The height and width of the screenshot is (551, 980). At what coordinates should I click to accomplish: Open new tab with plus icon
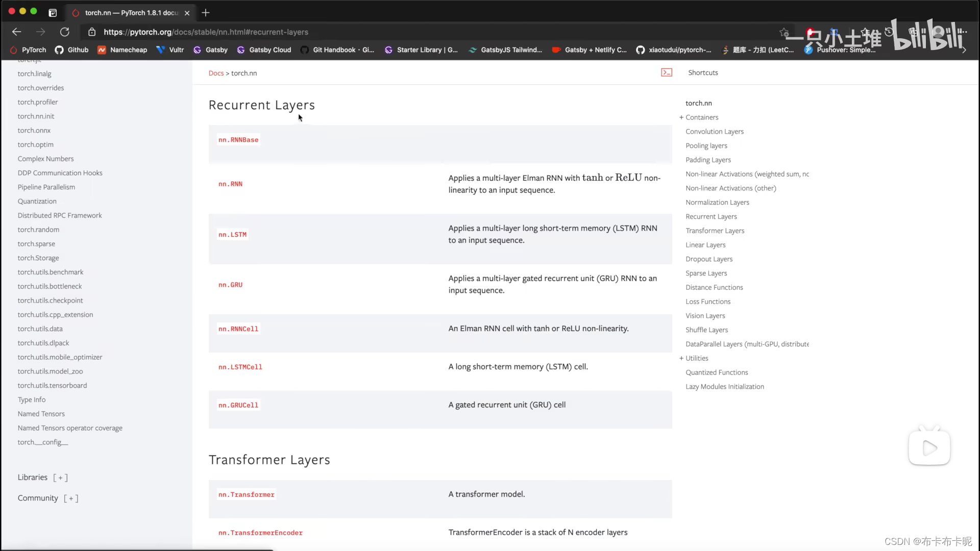click(x=206, y=13)
